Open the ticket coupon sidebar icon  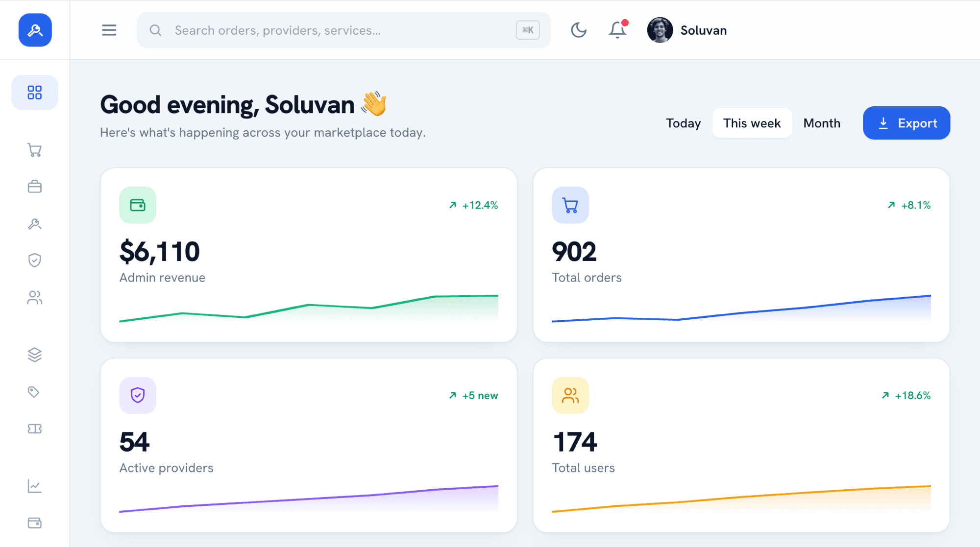pos(35,429)
